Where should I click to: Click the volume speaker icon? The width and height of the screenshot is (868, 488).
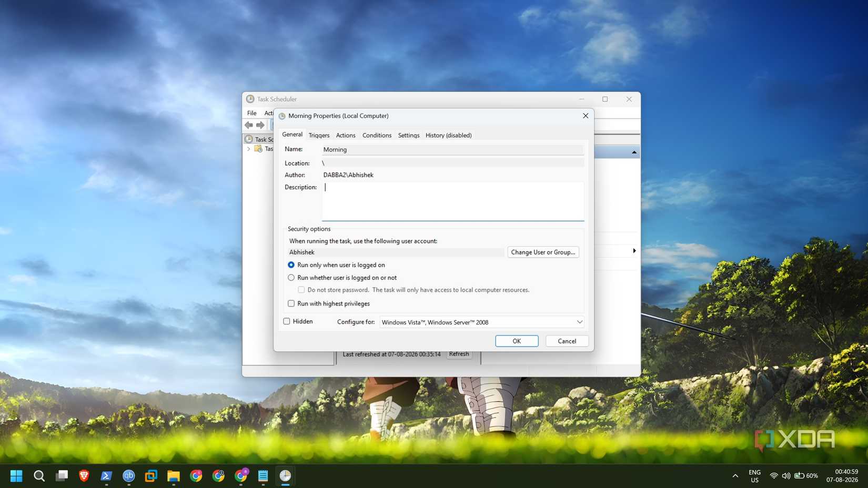(x=786, y=476)
